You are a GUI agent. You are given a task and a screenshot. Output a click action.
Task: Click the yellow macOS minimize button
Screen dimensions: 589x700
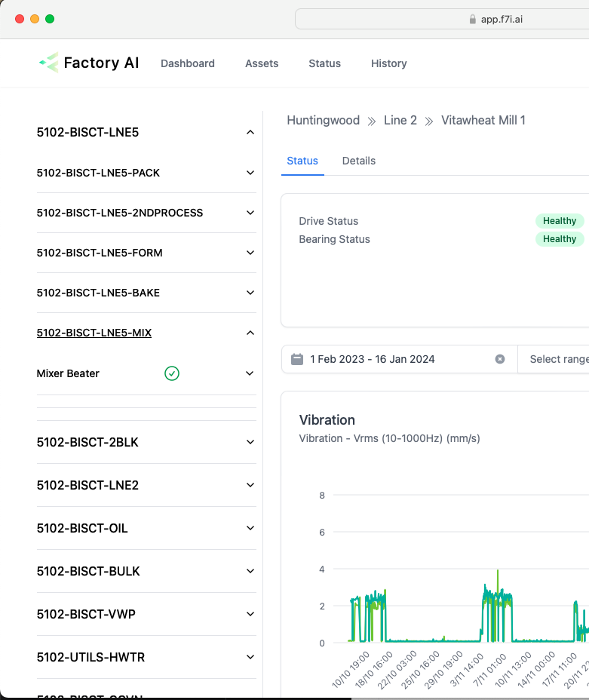(x=35, y=19)
